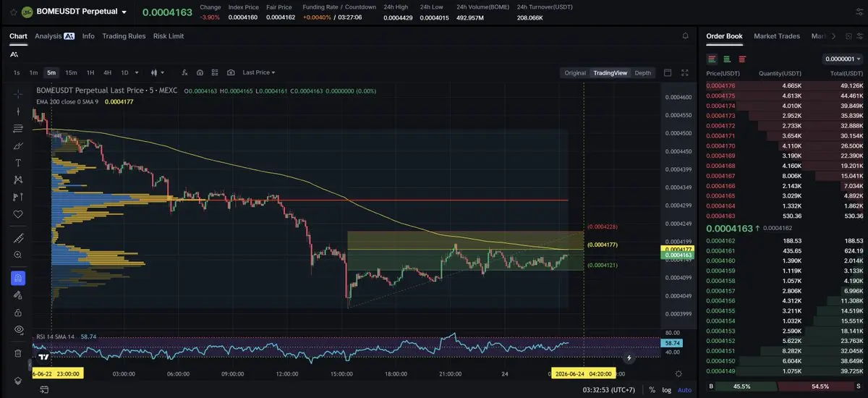Open the chart layout grid icon
This screenshot has width=868, height=398.
[x=215, y=72]
